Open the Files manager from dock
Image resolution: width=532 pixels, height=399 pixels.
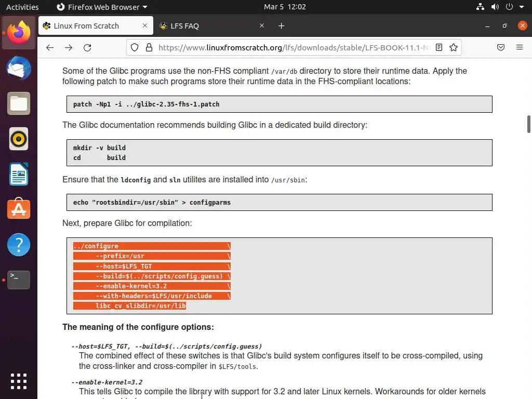tap(19, 103)
